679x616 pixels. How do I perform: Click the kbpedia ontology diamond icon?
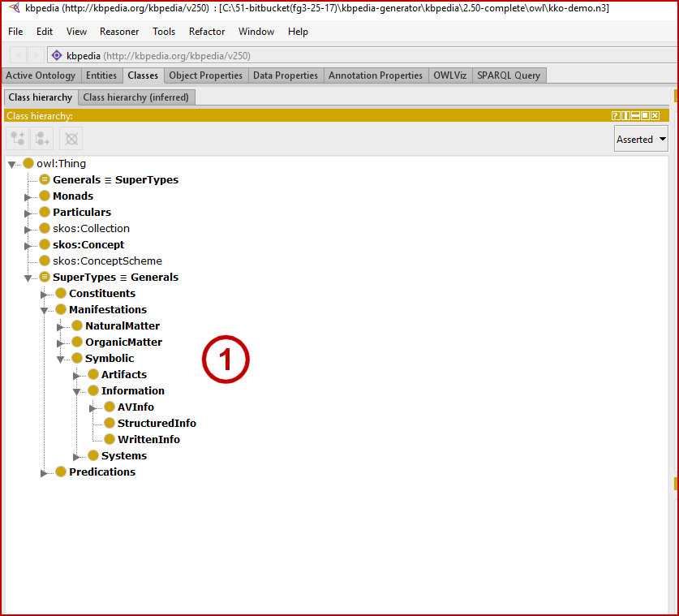57,55
